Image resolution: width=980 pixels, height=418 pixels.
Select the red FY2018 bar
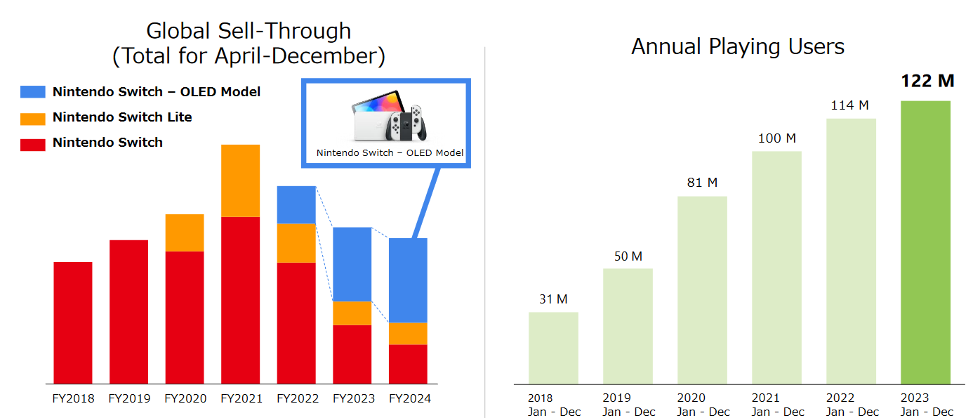pos(73,322)
